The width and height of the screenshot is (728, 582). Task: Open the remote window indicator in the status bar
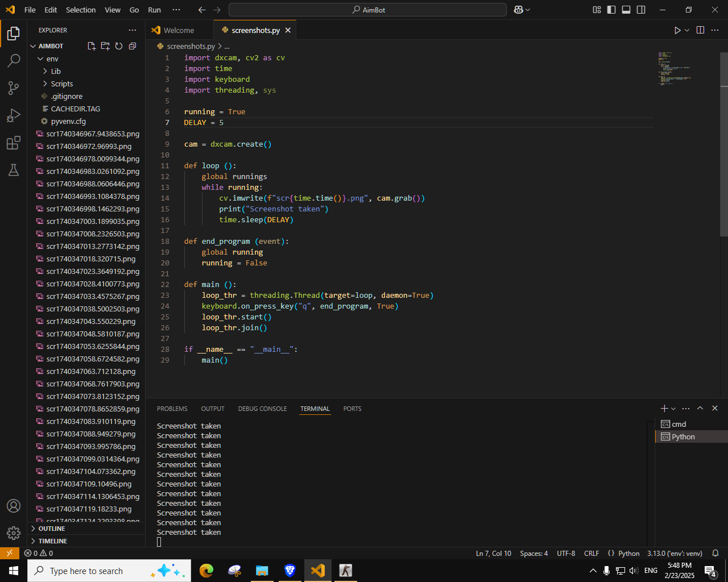pyautogui.click(x=10, y=553)
